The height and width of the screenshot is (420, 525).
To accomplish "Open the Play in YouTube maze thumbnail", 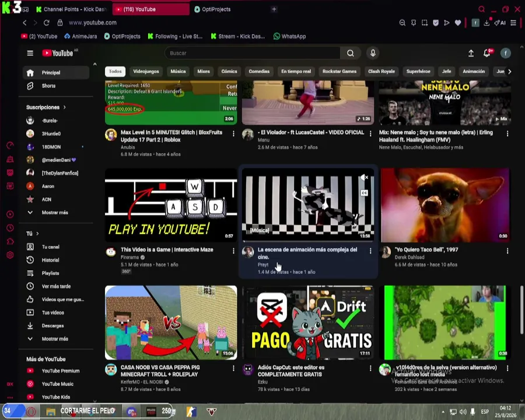I will pos(171,205).
